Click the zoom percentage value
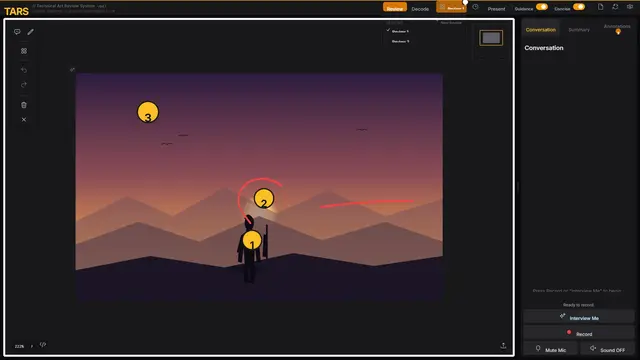Screen dimensions: 640x360 click(19, 346)
